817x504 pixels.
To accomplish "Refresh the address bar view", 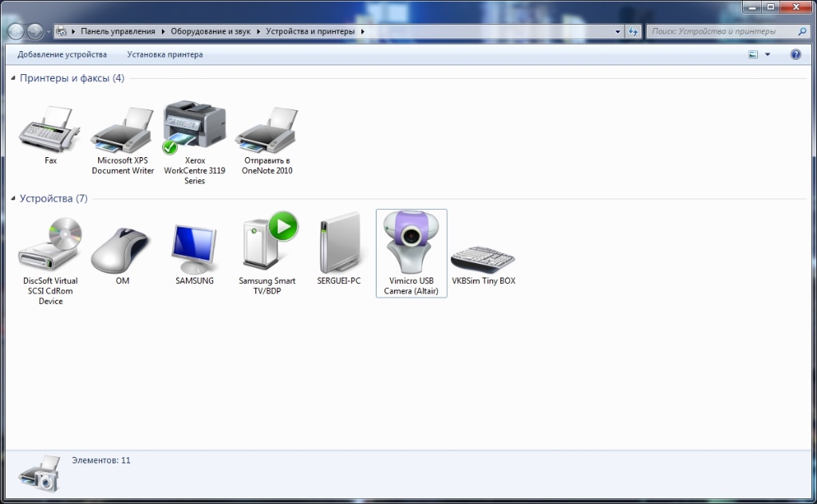I will click(633, 31).
